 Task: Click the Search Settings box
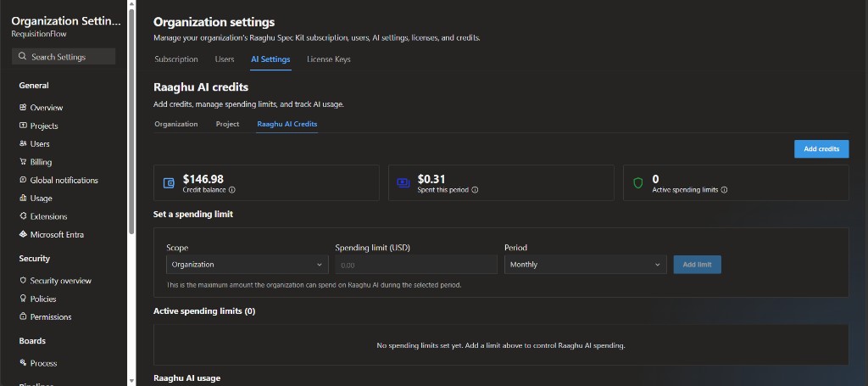coord(64,57)
